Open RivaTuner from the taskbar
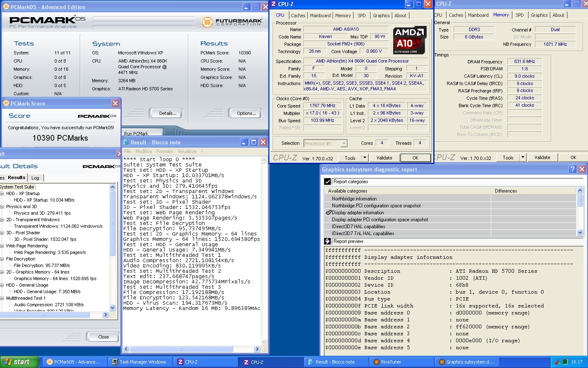This screenshot has width=588, height=368. coord(402,362)
